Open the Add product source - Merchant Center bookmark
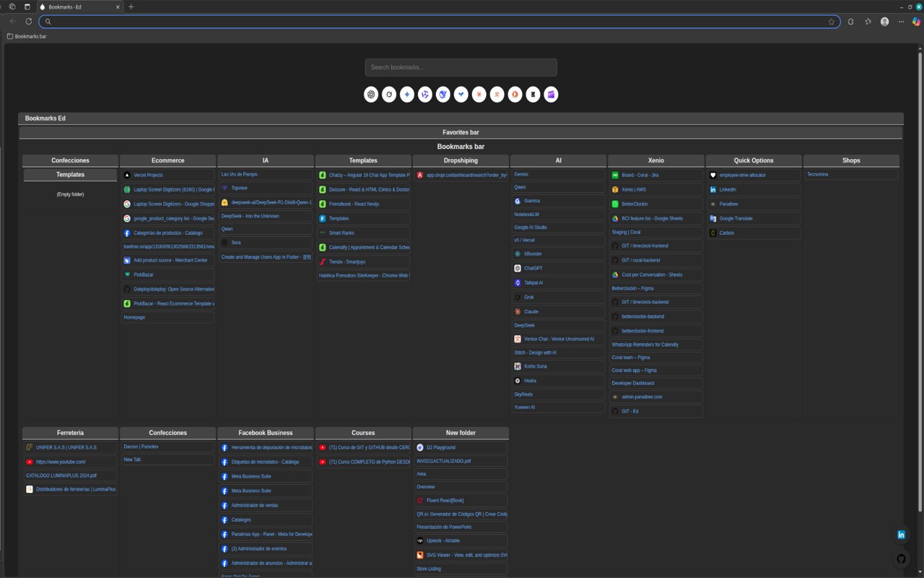The width and height of the screenshot is (924, 578). (168, 260)
